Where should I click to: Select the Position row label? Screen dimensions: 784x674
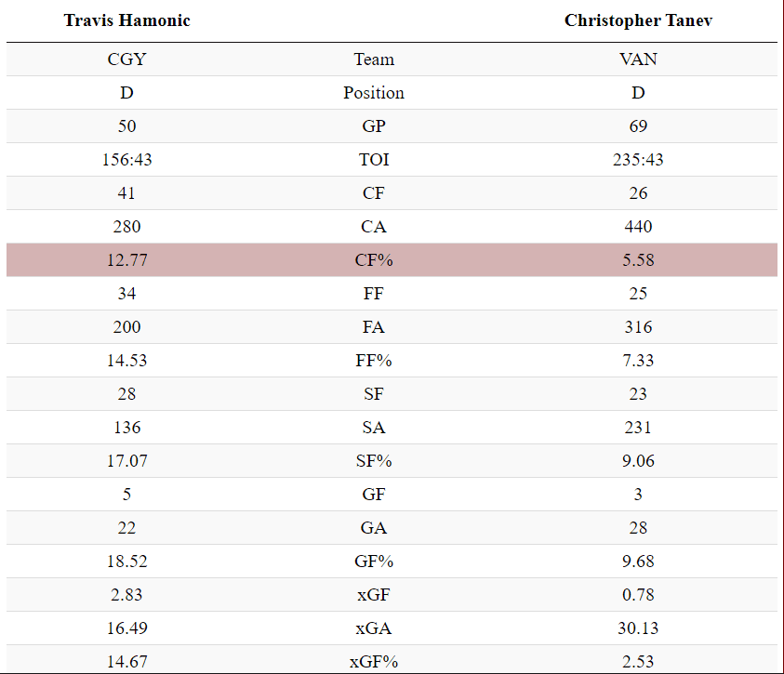374,93
